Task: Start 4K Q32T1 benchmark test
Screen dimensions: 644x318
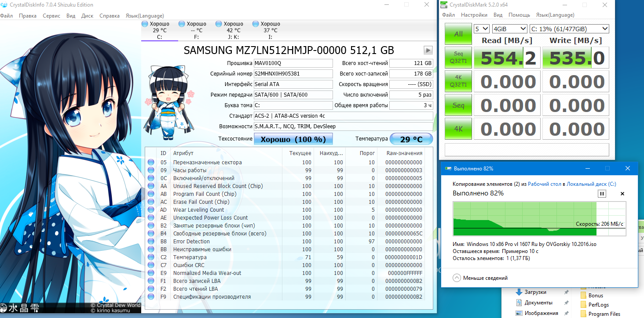Action: pos(458,81)
